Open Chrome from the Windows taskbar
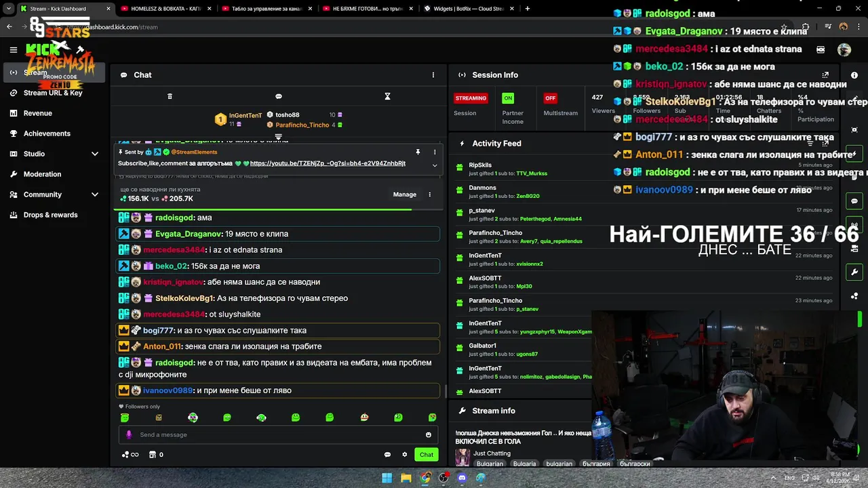868x488 pixels. (x=425, y=478)
